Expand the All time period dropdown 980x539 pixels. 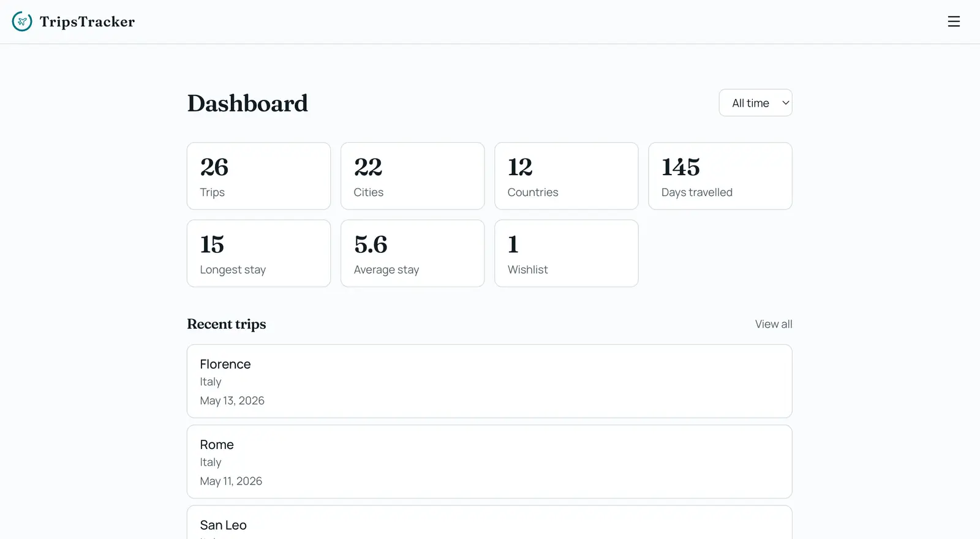(755, 103)
